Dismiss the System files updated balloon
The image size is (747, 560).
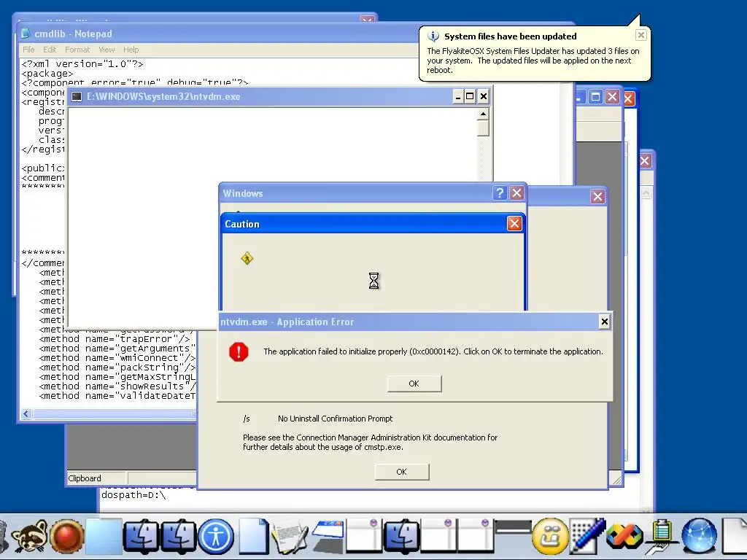pos(640,35)
